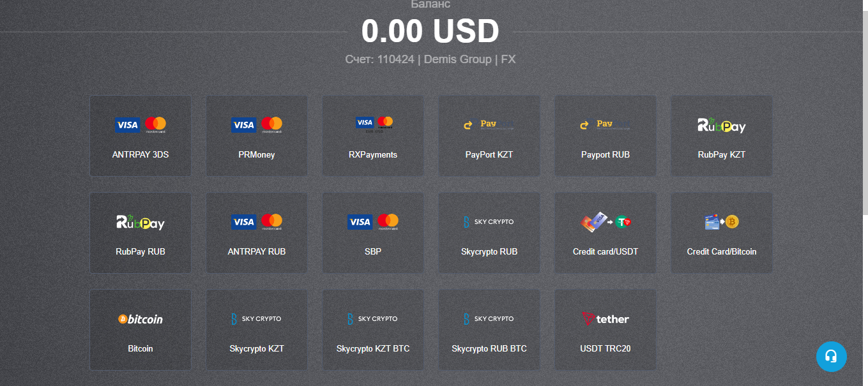
Task: Choose the Credit Card/Bitcoin conversion icon
Action: 722,221
